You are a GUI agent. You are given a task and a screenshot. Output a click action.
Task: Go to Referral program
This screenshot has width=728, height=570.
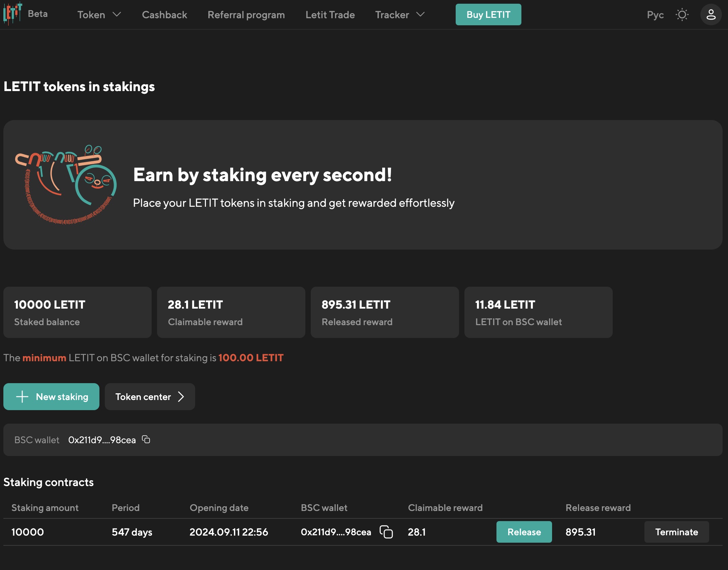(x=246, y=15)
